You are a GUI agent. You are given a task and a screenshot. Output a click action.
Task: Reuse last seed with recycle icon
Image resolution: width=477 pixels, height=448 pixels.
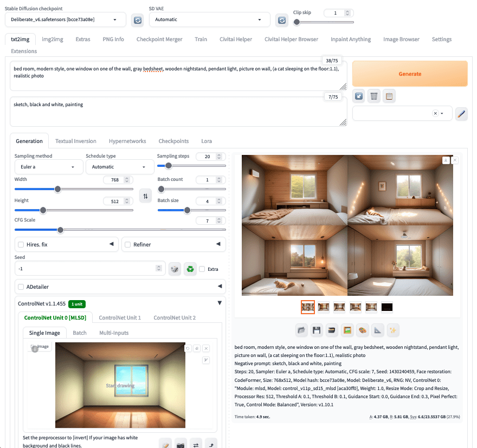point(190,269)
